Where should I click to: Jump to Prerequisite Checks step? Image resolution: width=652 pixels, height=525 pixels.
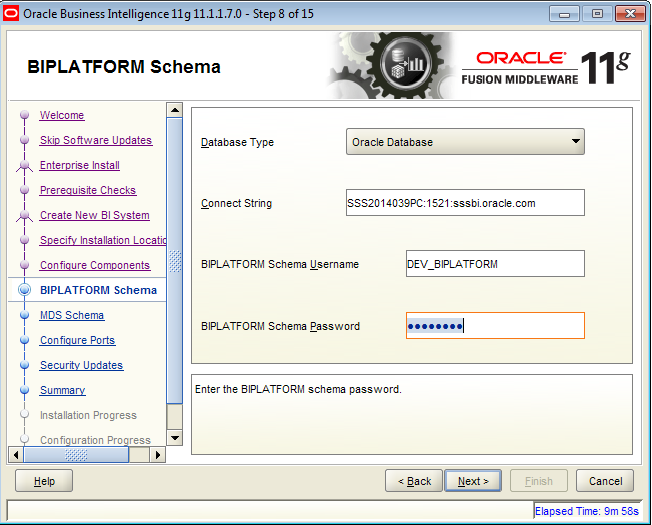(88, 190)
